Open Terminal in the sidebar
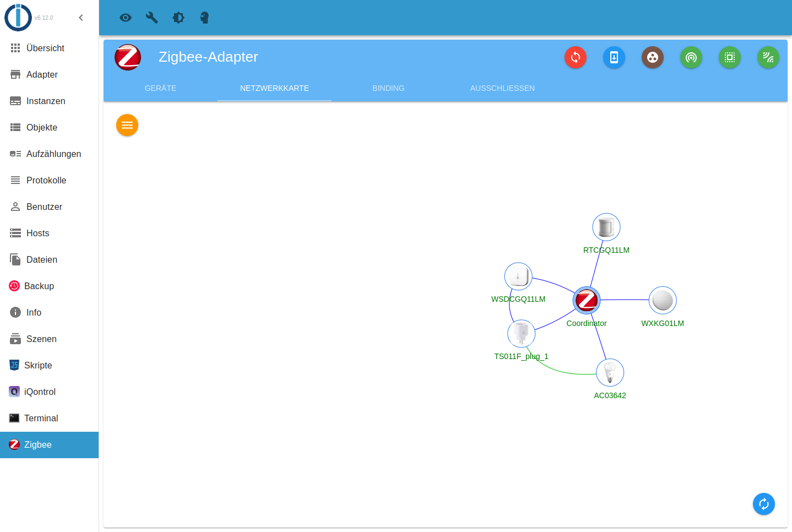This screenshot has width=792, height=532. (x=50, y=419)
